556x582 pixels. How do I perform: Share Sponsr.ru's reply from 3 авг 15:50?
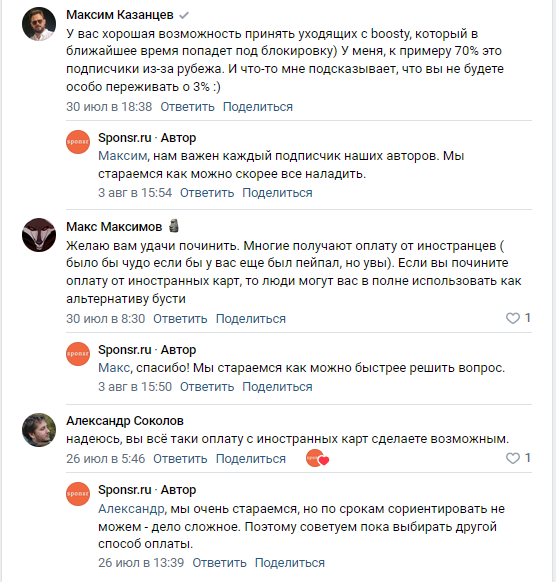pyautogui.click(x=277, y=387)
